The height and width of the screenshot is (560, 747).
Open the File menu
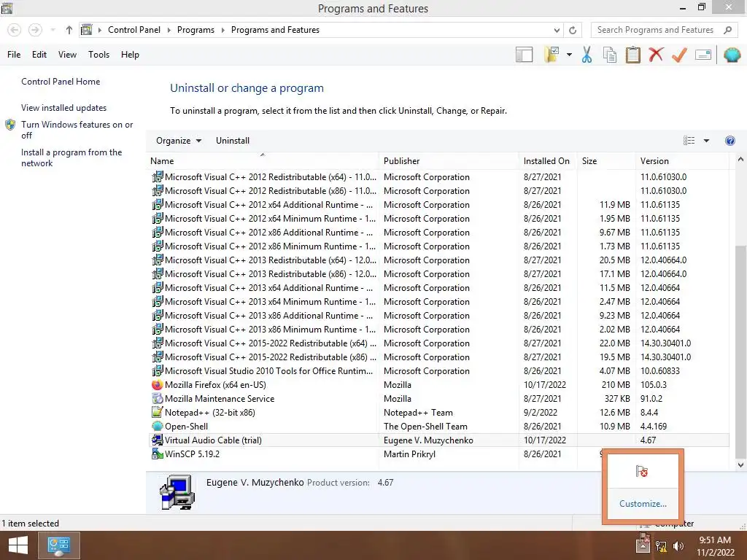[14, 55]
